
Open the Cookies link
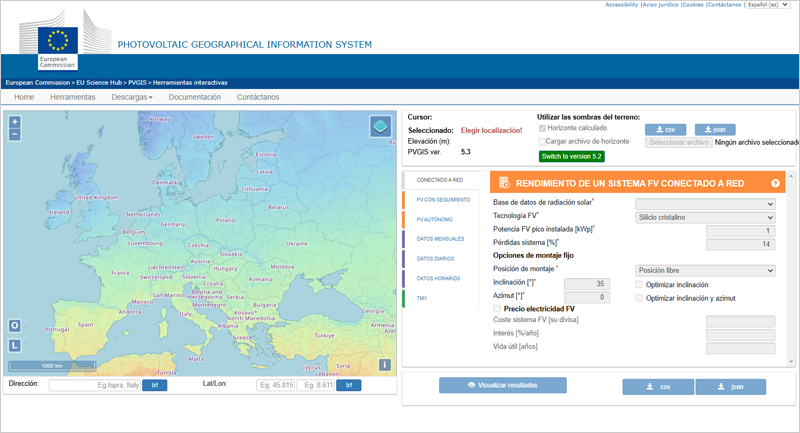(x=693, y=5)
